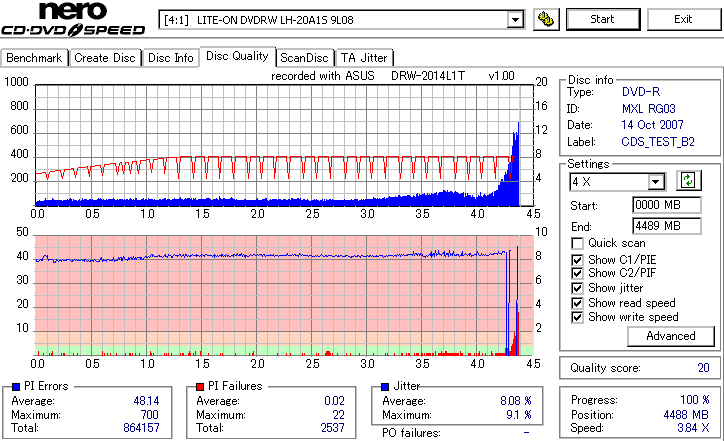This screenshot has width=724, height=441.
Task: Click the PI Errors total 864157
Action: point(141,428)
